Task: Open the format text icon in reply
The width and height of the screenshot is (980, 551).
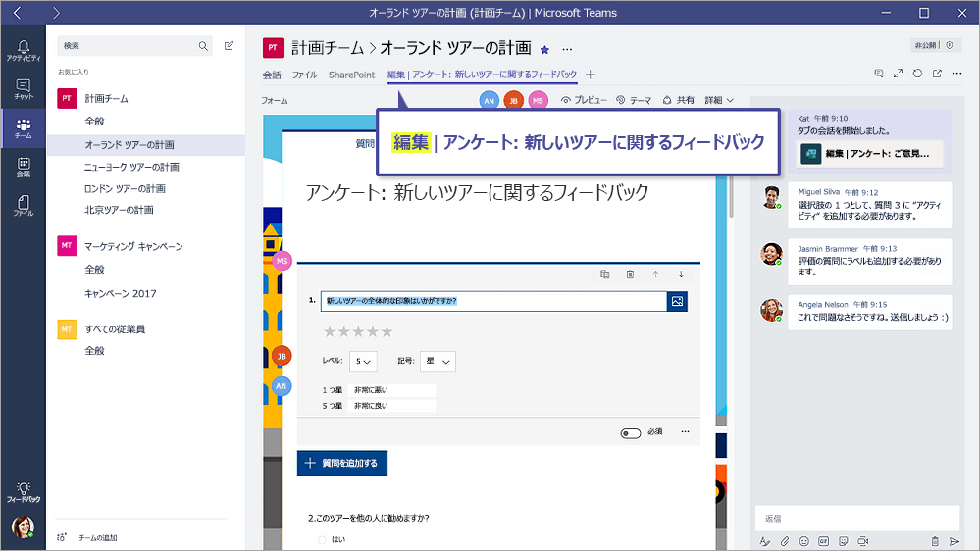Action: point(765,541)
